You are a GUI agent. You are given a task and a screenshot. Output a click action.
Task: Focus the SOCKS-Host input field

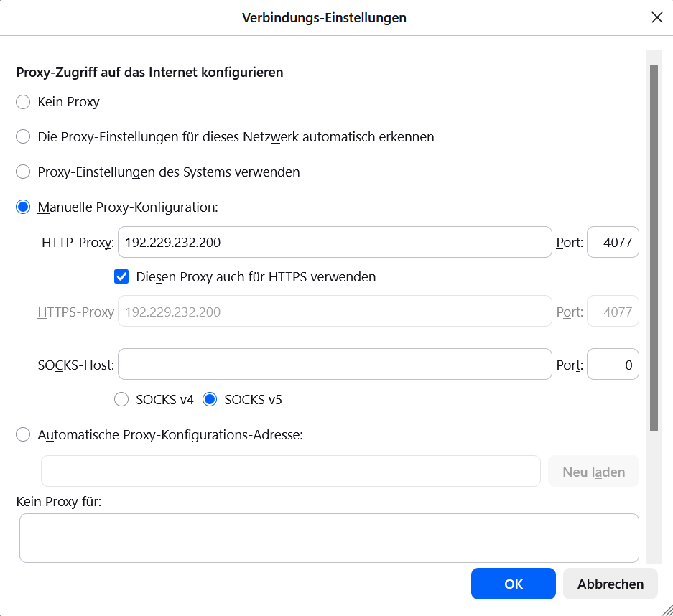334,365
